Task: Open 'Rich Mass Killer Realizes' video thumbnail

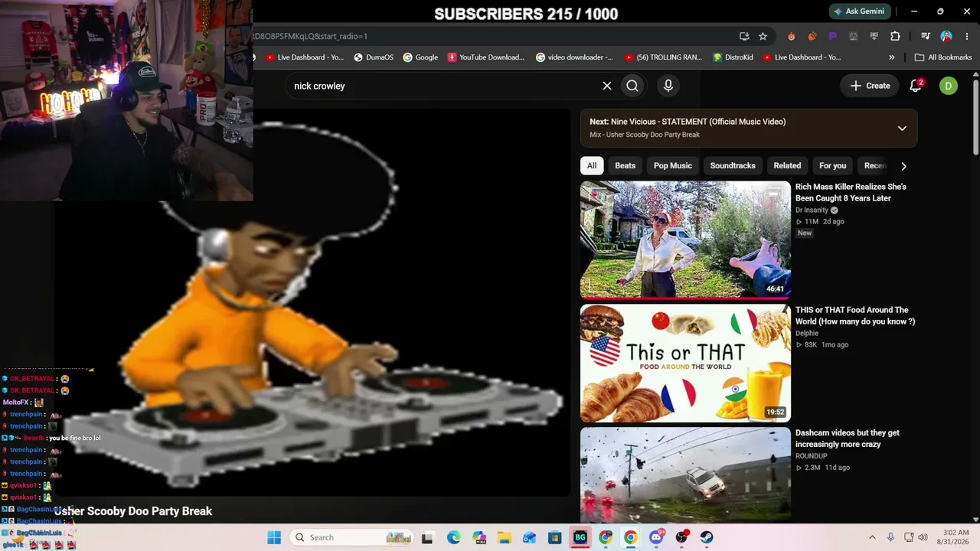Action: [x=685, y=240]
